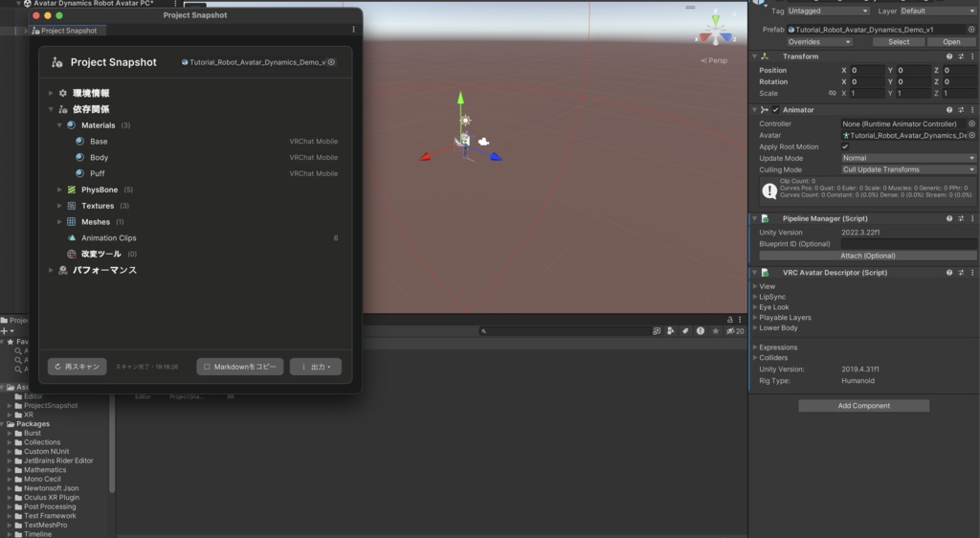Toggle Persp projection label in scene view
980x538 pixels.
pos(714,60)
